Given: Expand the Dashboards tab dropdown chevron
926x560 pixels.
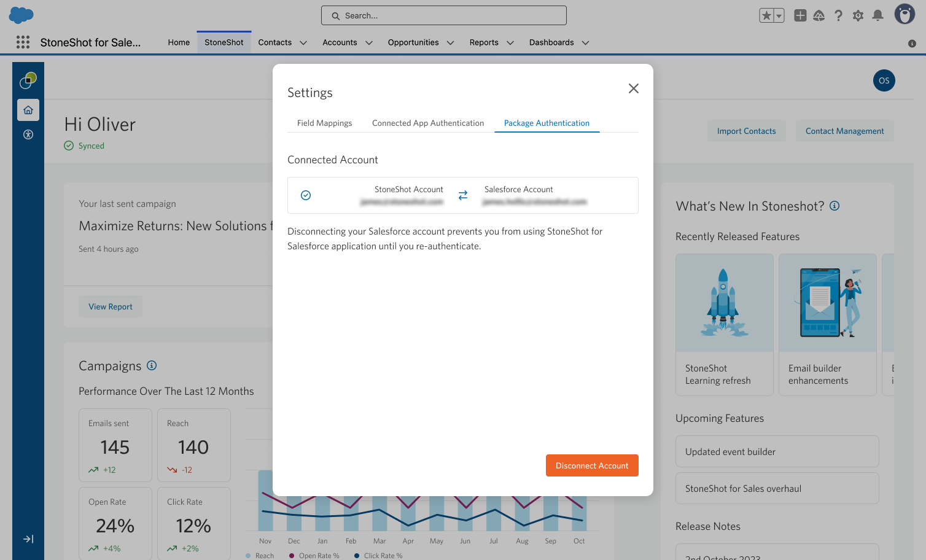Looking at the screenshot, I should click(586, 43).
